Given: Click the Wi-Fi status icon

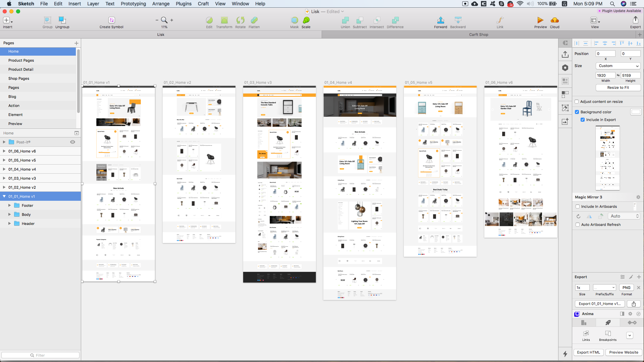Looking at the screenshot, I should click(x=520, y=4).
